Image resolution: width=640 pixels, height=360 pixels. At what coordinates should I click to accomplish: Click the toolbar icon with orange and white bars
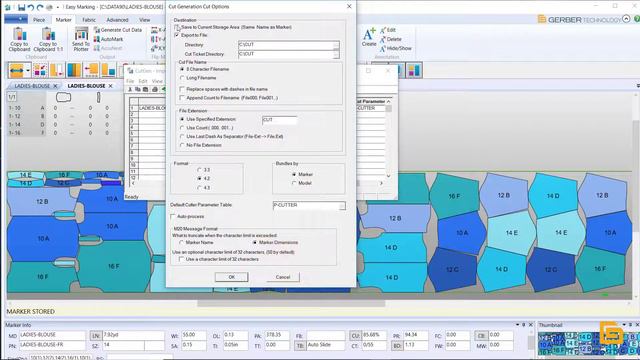(x=57, y=70)
